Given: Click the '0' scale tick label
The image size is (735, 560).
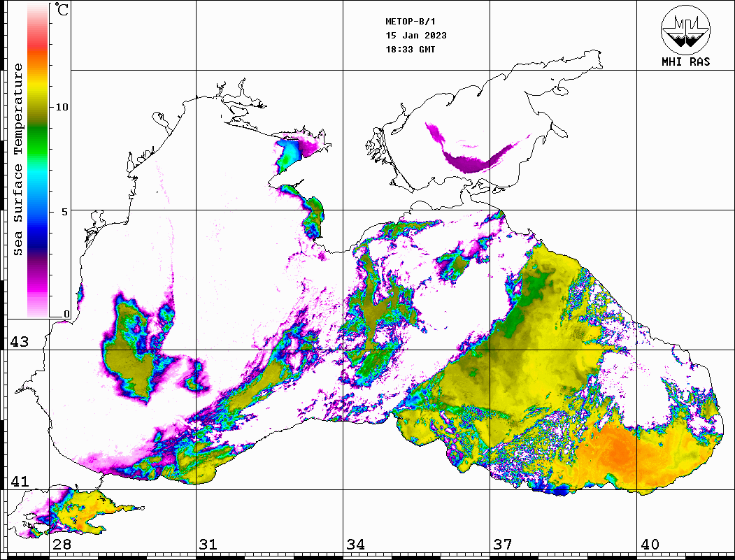Looking at the screenshot, I should coord(66,314).
